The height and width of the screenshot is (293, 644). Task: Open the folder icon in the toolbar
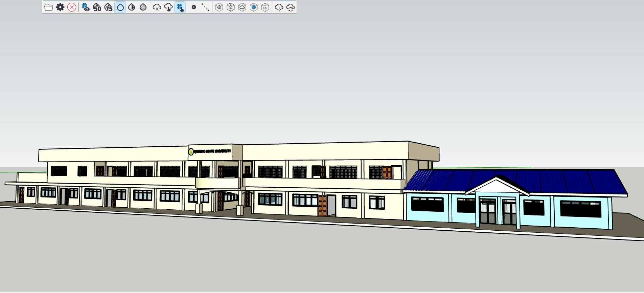pos(49,7)
